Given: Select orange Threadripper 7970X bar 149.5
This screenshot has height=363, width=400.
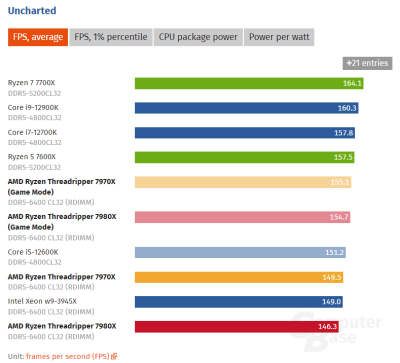Looking at the screenshot, I should tap(239, 277).
